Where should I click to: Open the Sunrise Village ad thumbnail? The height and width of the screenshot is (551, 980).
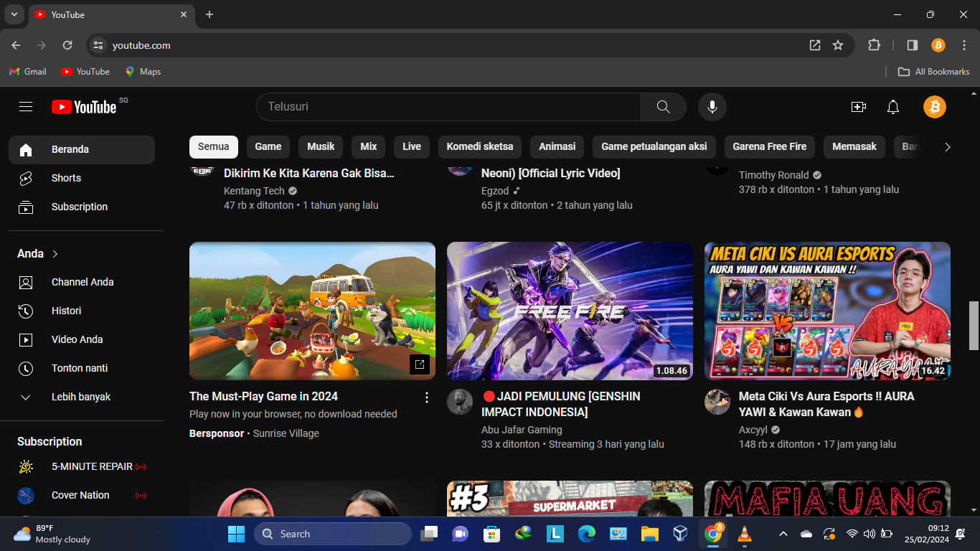[312, 311]
